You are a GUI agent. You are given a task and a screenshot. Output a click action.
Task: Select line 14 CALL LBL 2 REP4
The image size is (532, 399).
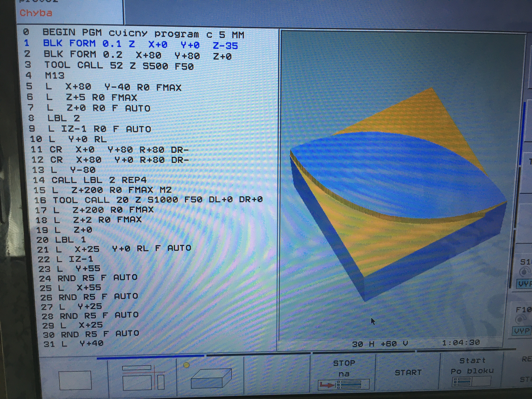tap(89, 180)
